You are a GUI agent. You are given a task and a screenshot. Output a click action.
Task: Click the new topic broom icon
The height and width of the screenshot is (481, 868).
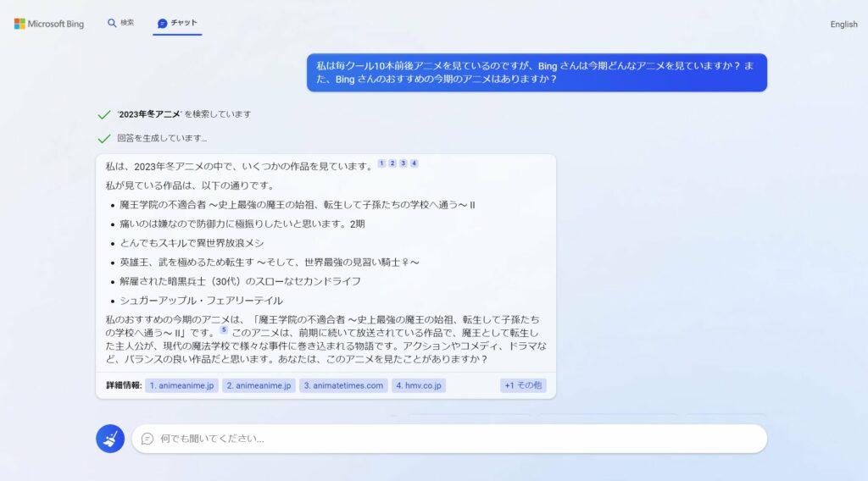110,439
